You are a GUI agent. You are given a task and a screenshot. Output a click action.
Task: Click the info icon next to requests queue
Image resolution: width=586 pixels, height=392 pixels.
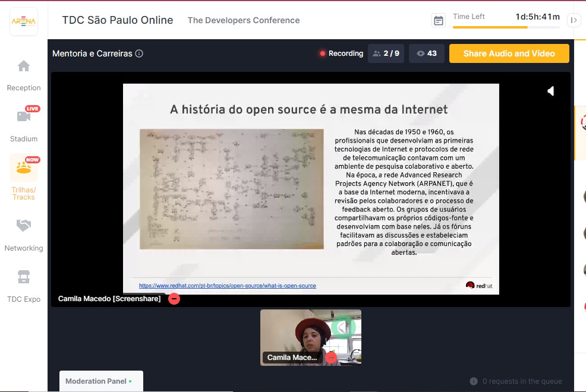474,381
